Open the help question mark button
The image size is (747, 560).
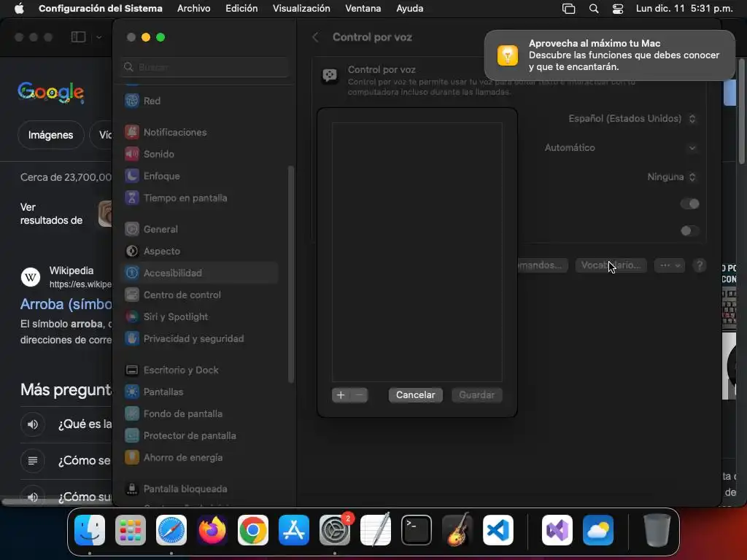point(700,265)
